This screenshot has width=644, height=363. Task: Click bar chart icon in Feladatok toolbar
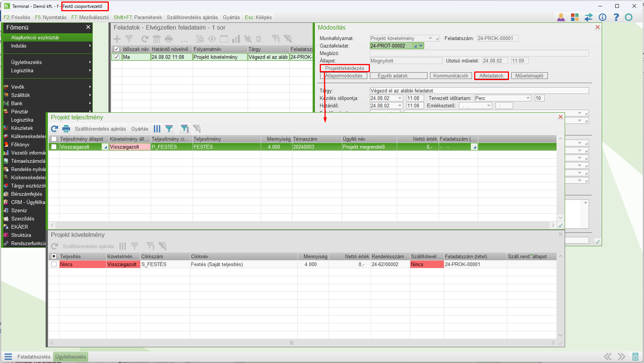236,39
